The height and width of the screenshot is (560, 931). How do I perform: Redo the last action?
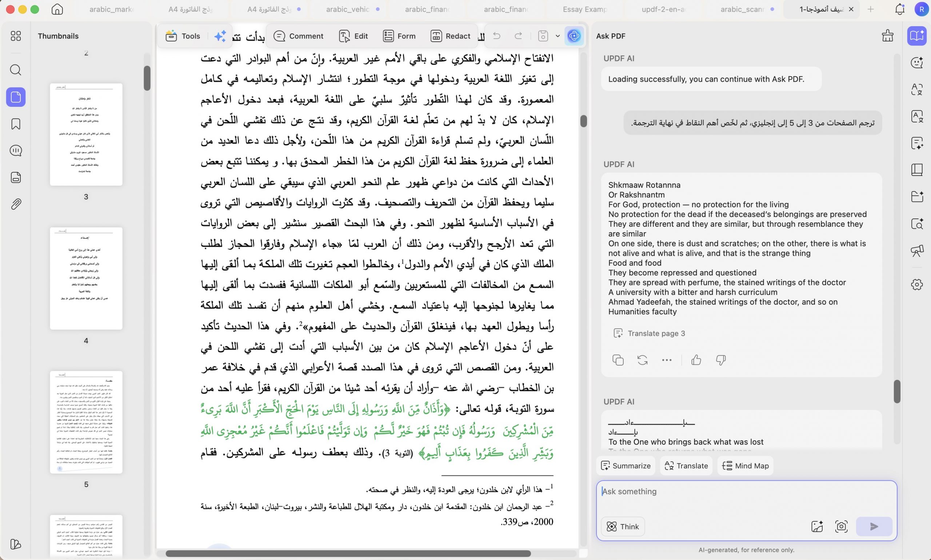(518, 36)
